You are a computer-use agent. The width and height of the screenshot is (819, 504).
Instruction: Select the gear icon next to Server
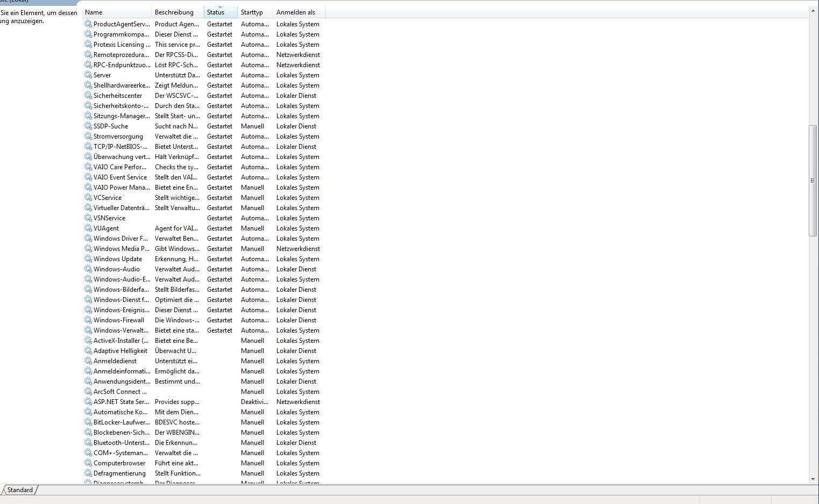[88, 75]
